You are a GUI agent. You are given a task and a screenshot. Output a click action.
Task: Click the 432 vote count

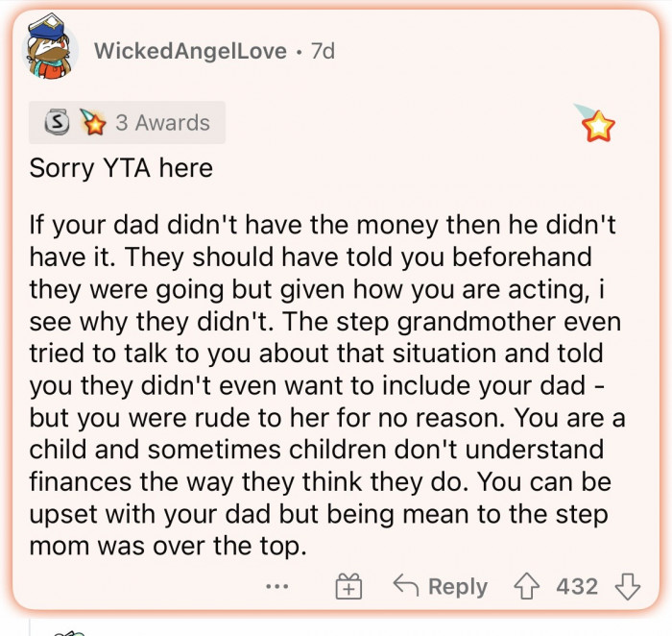coord(577,586)
